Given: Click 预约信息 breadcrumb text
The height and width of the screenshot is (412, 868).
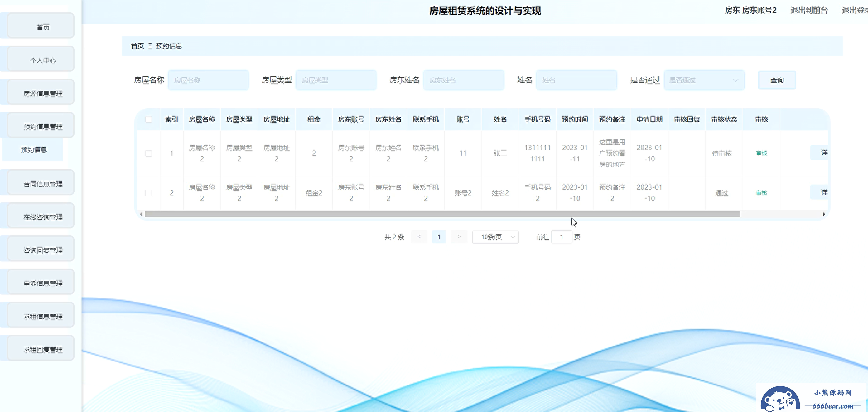Looking at the screenshot, I should coord(169,46).
